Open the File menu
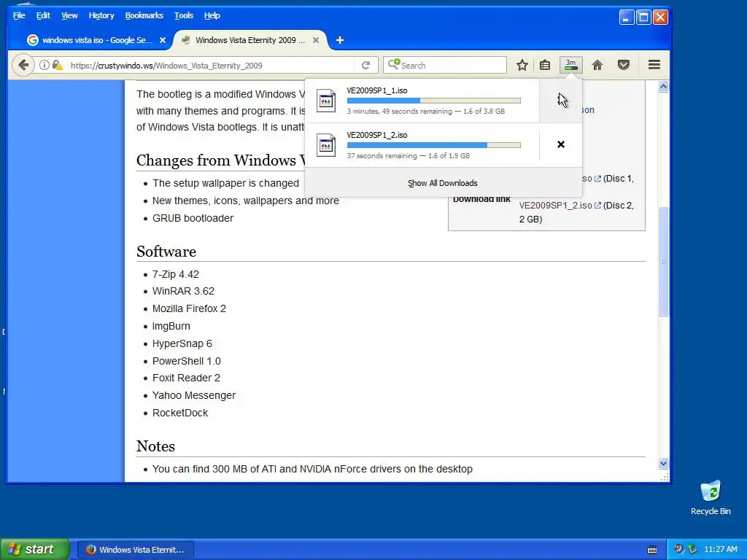Image resolution: width=747 pixels, height=560 pixels. pos(19,16)
